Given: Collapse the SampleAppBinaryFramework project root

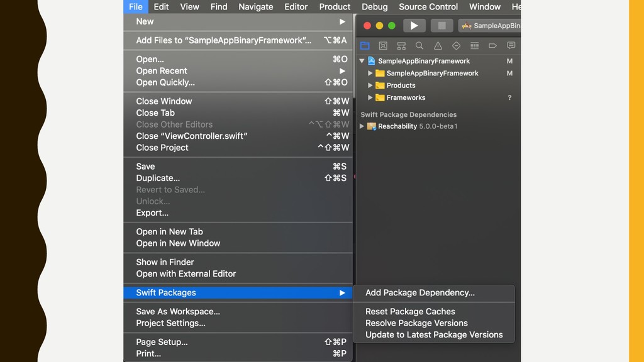Looking at the screenshot, I should (x=362, y=61).
